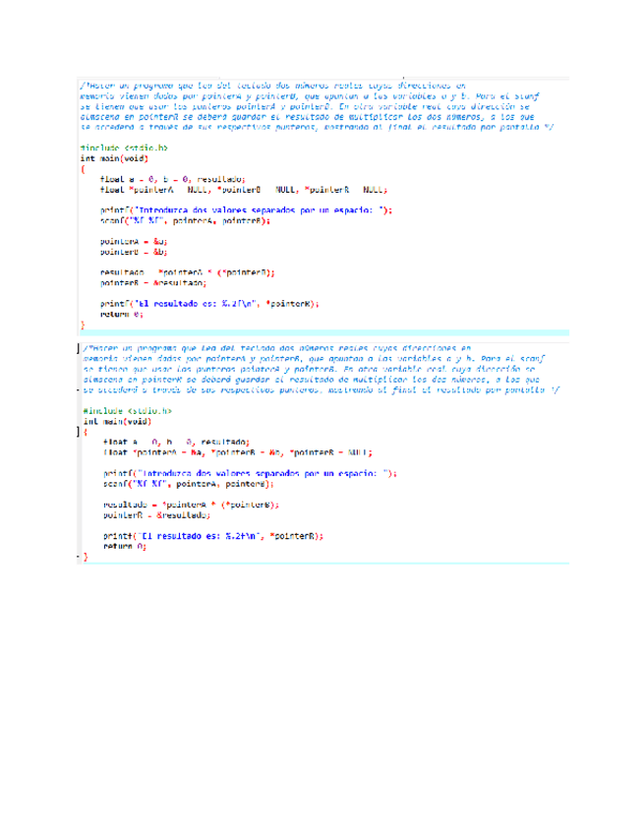Click the fold end marker beside final closing brace
The width and height of the screenshot is (644, 834).
[79, 557]
